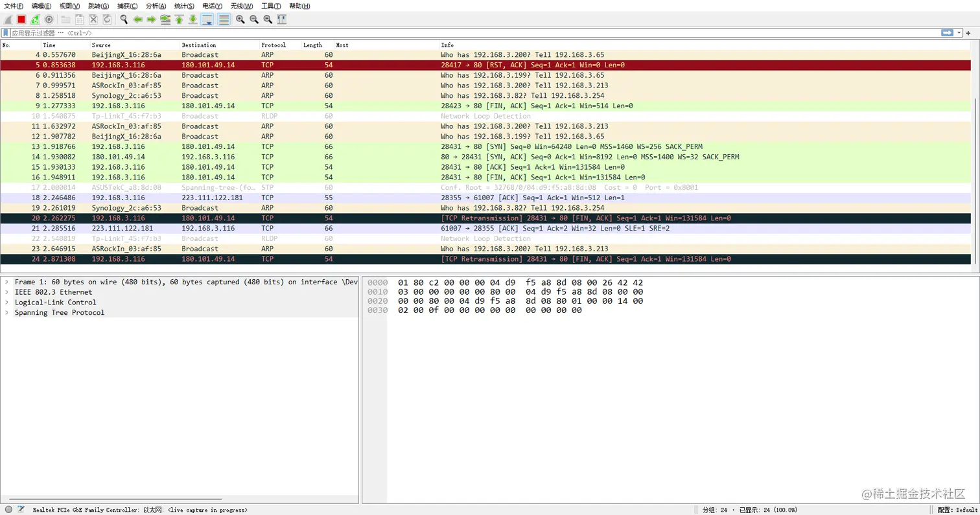Viewport: 980px width, 515px height.
Task: Open the 分析(A) menu
Action: 156,6
